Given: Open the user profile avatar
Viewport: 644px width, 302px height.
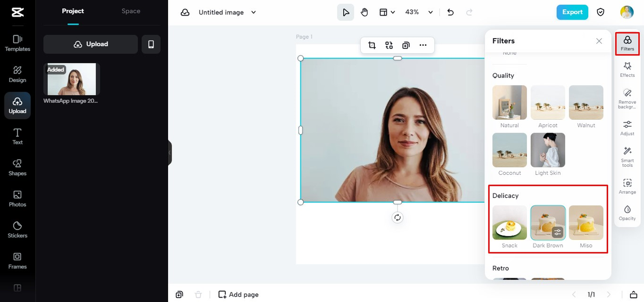Looking at the screenshot, I should (627, 12).
